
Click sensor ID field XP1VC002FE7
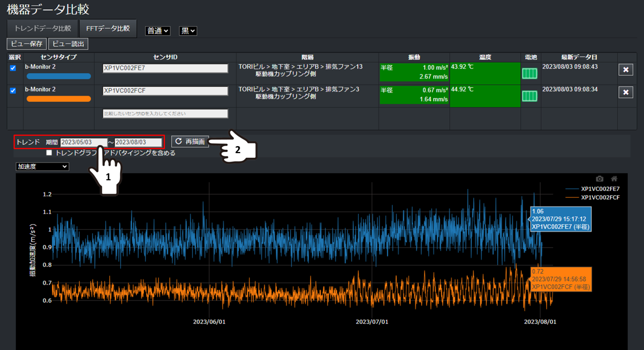pos(165,68)
